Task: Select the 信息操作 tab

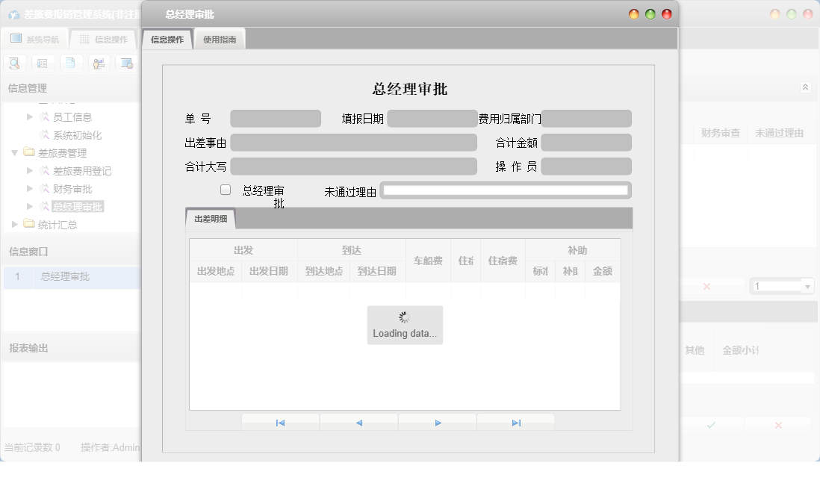Action: [166, 38]
